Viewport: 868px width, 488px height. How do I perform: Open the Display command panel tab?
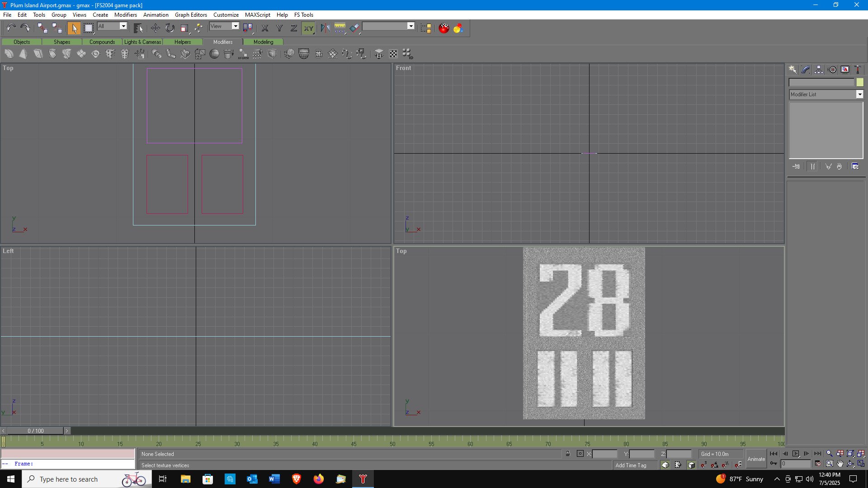pyautogui.click(x=845, y=70)
